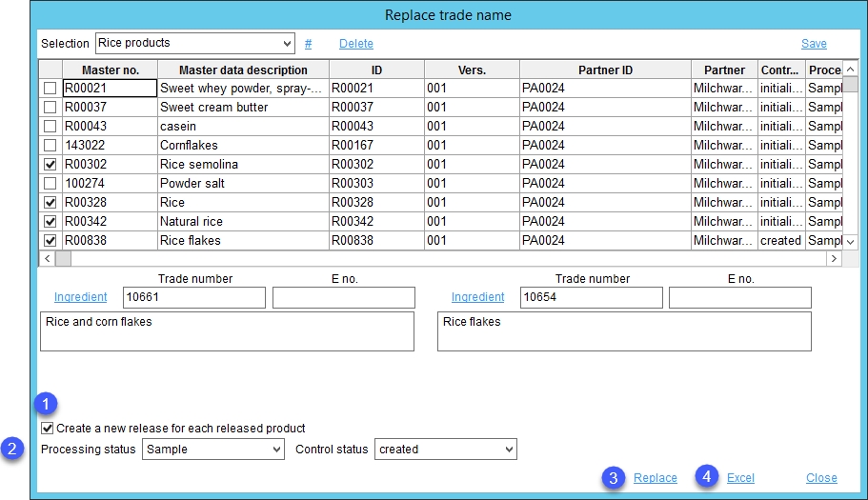Click the Delete link
The image size is (868, 500).
356,44
